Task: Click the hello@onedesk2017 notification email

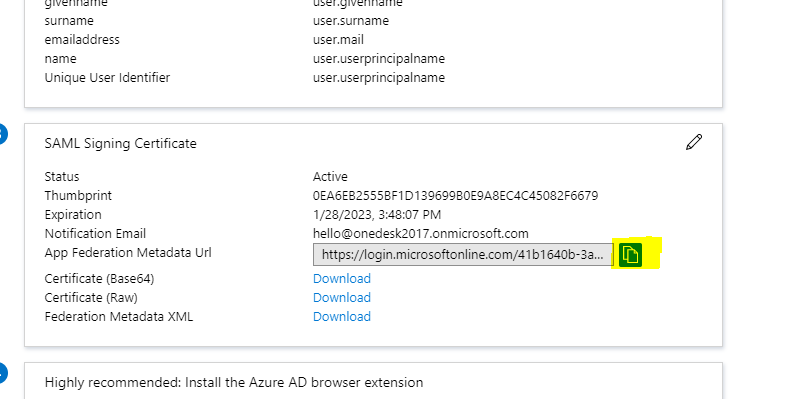Action: click(421, 234)
